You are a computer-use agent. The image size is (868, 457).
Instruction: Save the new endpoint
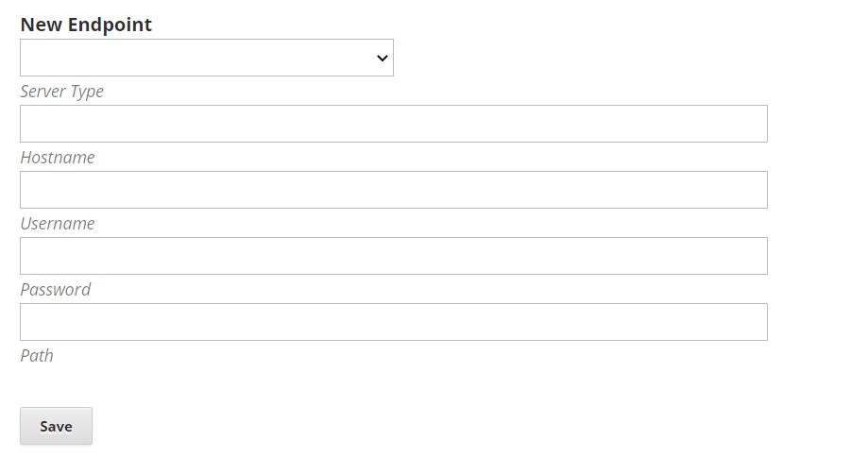56,426
